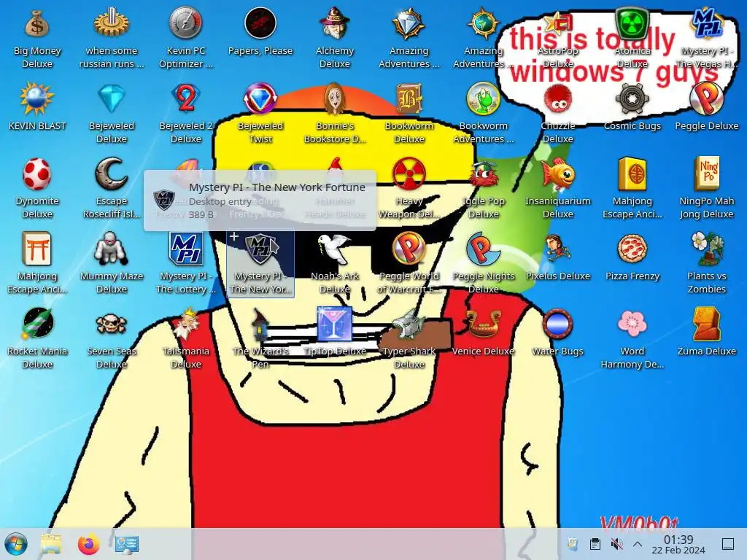
Task: Click the Peggle World of Warcraft icon
Action: [409, 249]
